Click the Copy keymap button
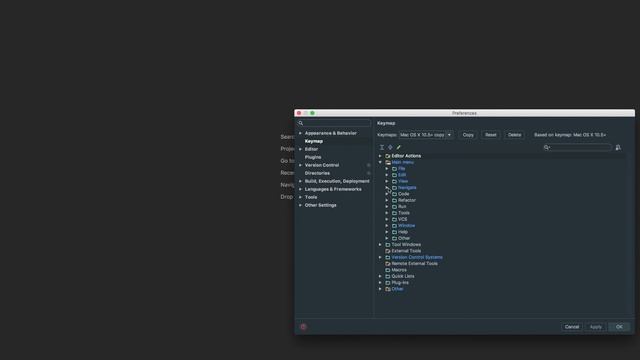640x360 pixels. 468,135
